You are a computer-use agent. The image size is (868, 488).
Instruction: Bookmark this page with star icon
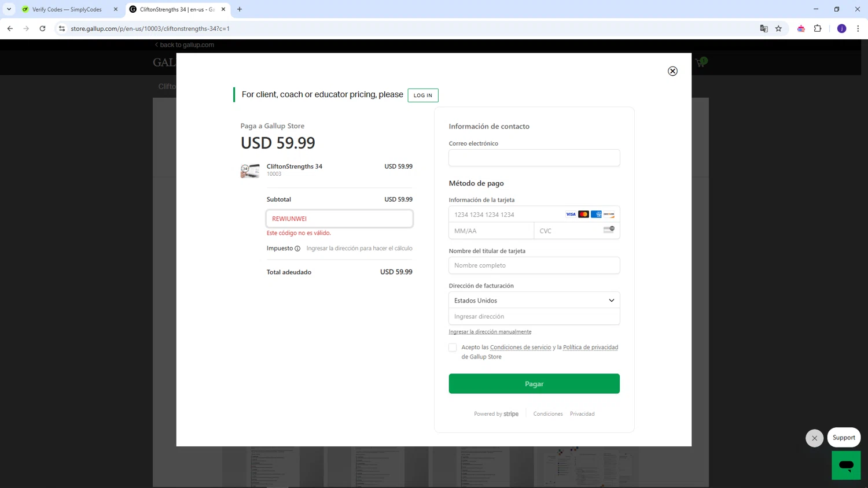779,28
